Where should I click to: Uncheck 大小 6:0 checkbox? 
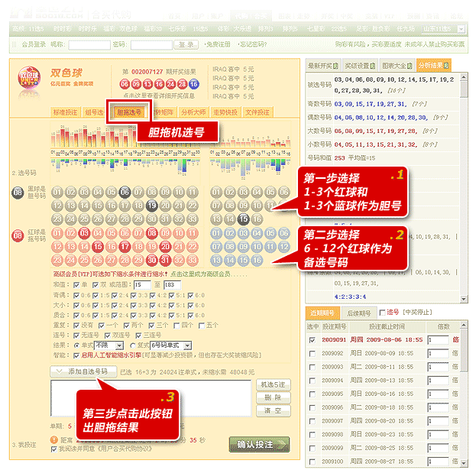[191, 306]
